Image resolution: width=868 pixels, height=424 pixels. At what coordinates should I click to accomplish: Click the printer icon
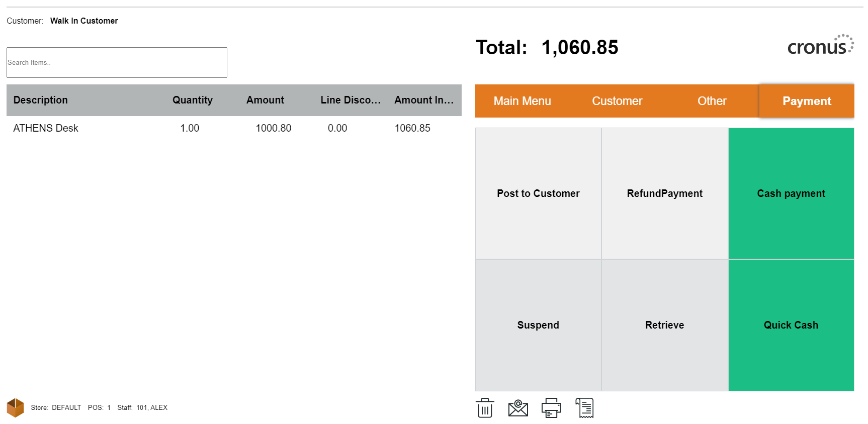pyautogui.click(x=551, y=408)
